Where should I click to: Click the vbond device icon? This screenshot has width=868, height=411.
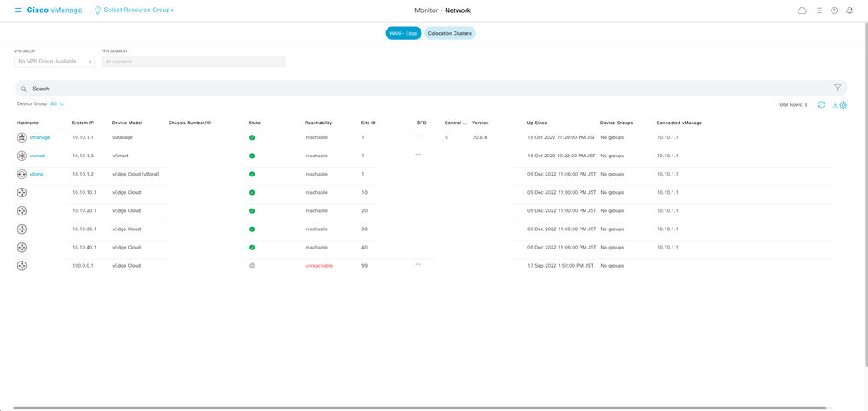click(22, 174)
